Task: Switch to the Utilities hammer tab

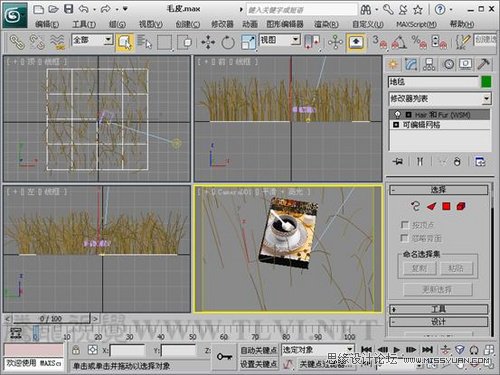Action: point(484,64)
